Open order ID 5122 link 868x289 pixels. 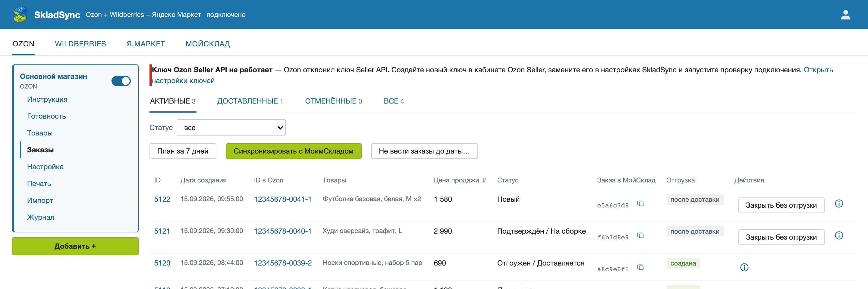point(162,199)
